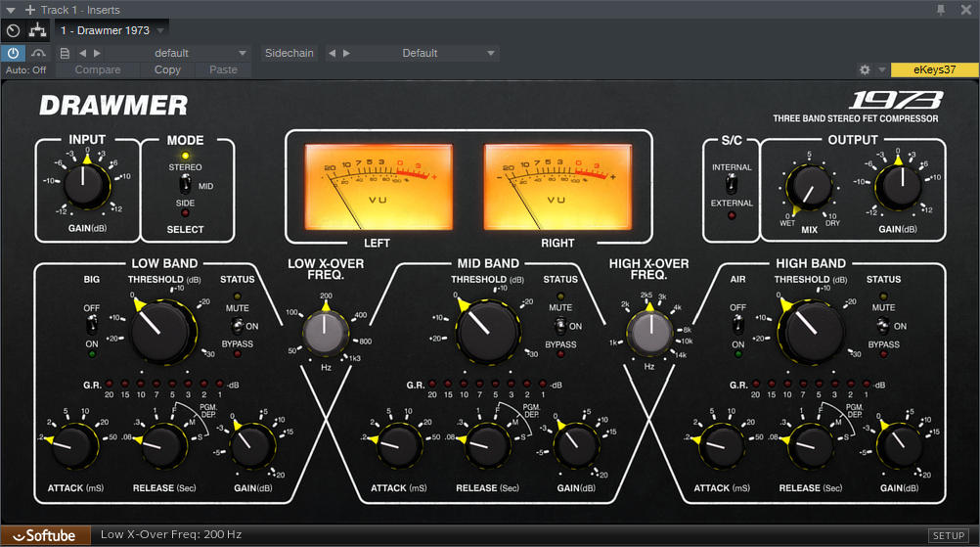980x547 pixels.
Task: Click the Output Gain knob
Action: click(x=898, y=186)
